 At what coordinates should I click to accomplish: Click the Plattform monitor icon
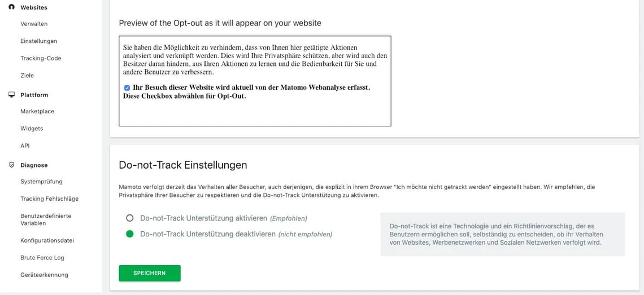click(11, 95)
